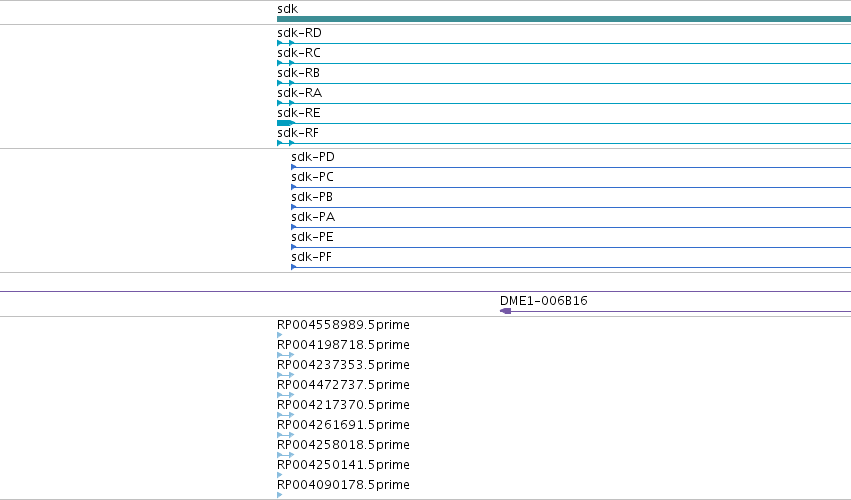Click the arrow glyph under RP004250141.5prime
851x500 pixels.
click(280, 475)
